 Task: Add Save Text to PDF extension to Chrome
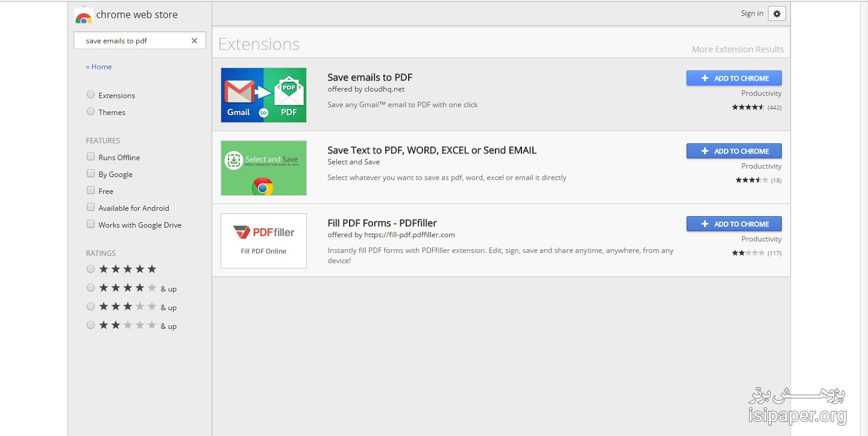pyautogui.click(x=734, y=151)
